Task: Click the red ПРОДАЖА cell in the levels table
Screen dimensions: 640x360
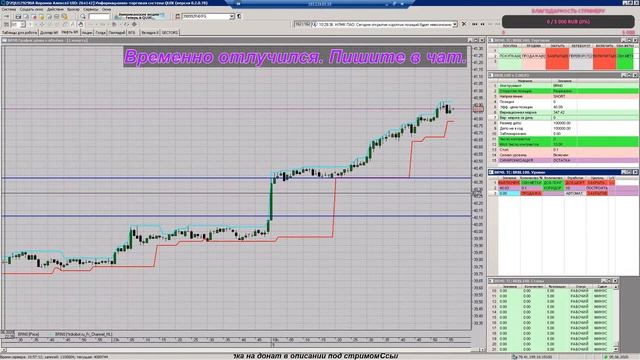Action: click(x=531, y=193)
